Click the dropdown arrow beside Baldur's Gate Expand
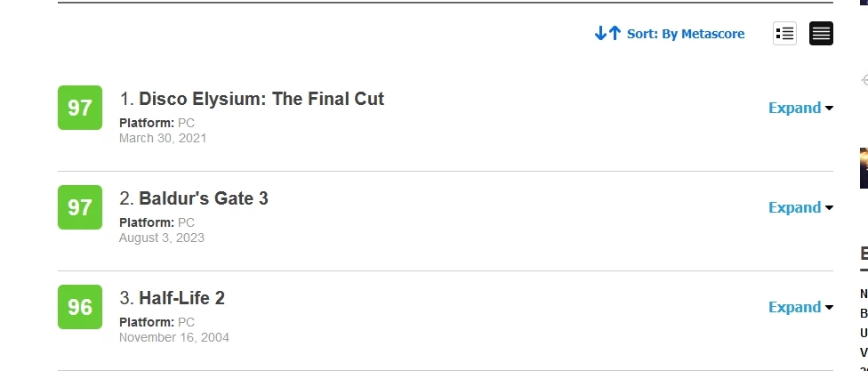The image size is (868, 371). [829, 207]
